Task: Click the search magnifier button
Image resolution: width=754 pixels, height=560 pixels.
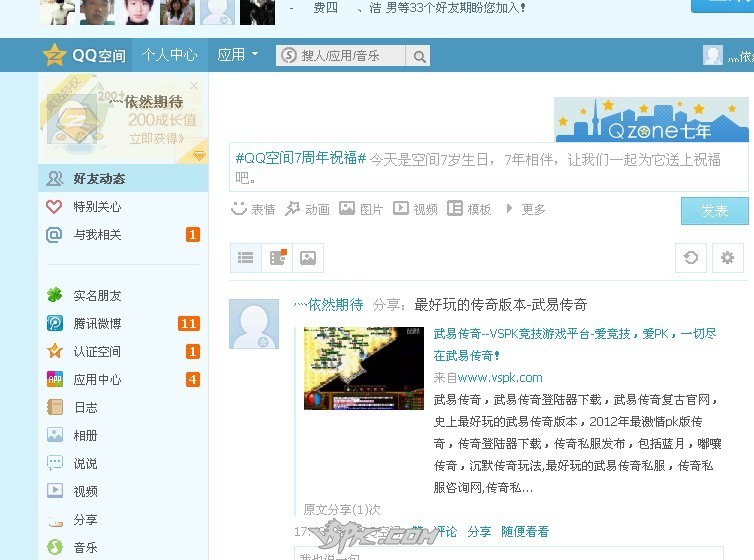Action: point(418,56)
